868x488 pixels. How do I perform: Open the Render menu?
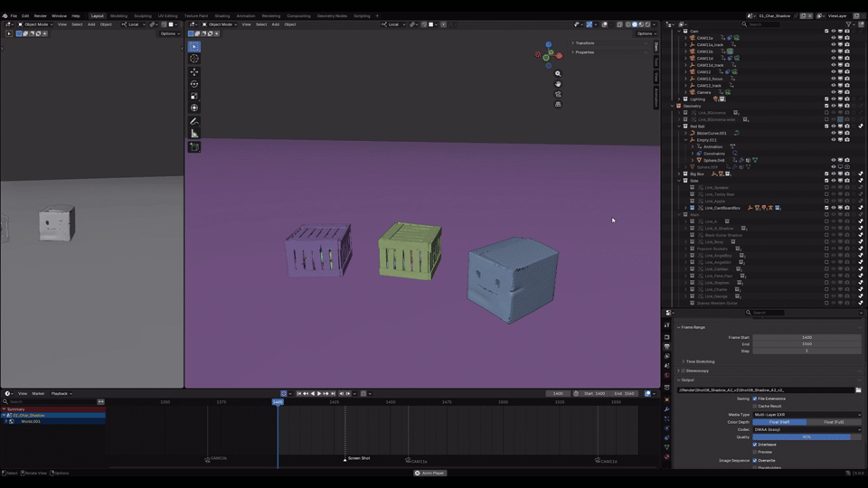(x=41, y=16)
